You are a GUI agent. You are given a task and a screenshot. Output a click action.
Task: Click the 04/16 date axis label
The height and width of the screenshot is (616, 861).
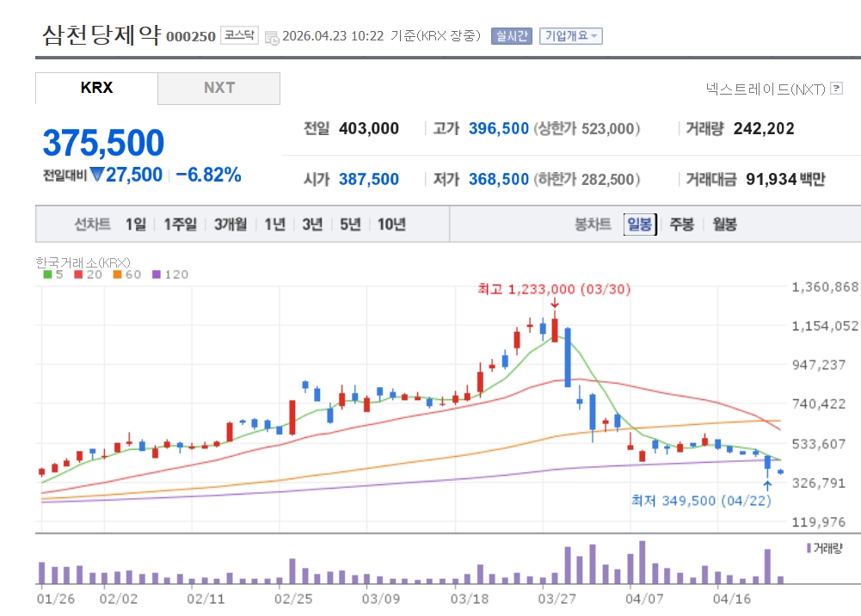pos(731,599)
